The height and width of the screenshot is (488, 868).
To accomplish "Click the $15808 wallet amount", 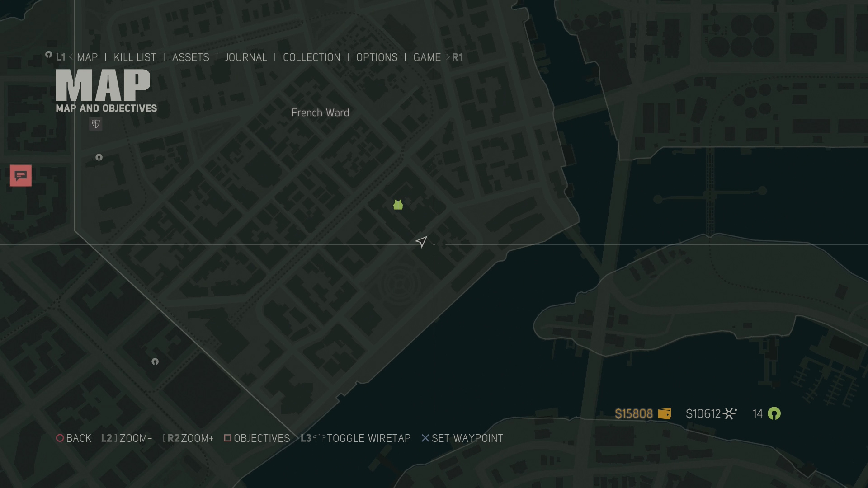I will (x=634, y=413).
